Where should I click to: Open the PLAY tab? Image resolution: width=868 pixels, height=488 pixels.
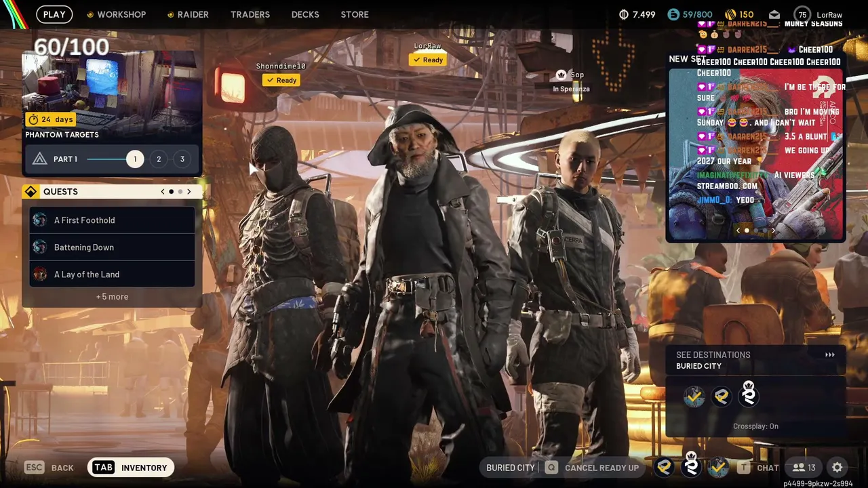coord(54,14)
